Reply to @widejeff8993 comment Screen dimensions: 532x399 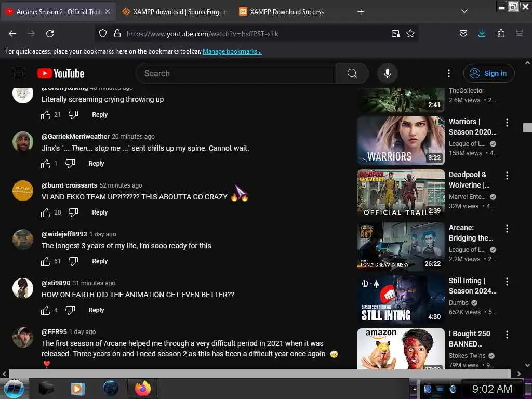pos(100,262)
